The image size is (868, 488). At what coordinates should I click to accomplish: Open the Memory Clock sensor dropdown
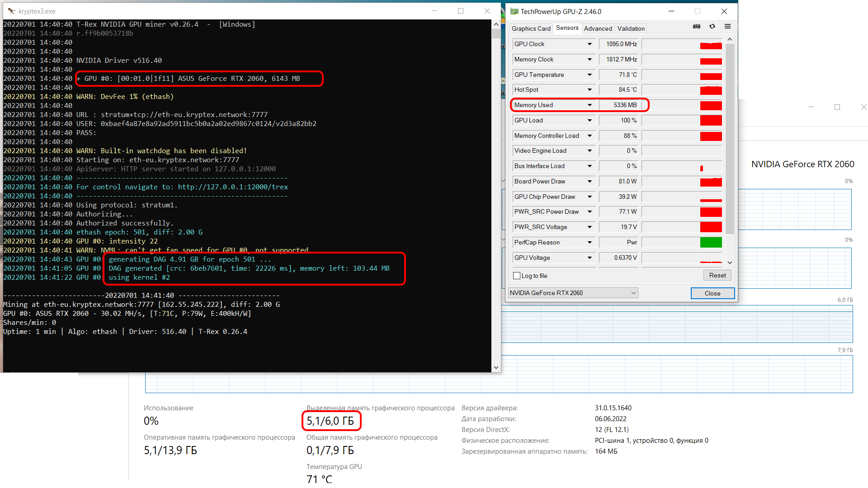(590, 59)
